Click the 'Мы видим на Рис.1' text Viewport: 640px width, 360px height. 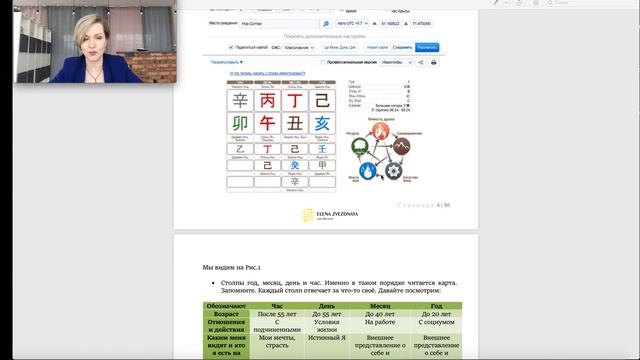tap(231, 268)
